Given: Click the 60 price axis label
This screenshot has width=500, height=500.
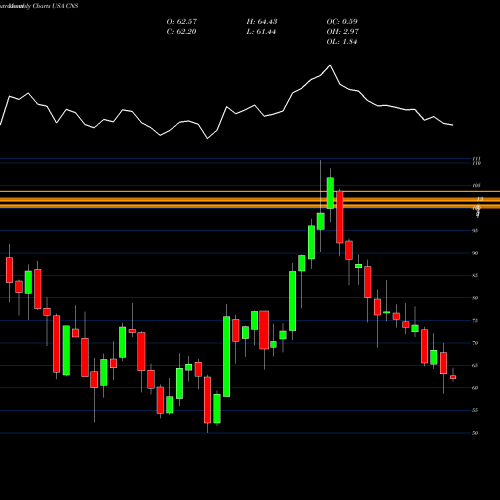Looking at the screenshot, I should 475,388.
